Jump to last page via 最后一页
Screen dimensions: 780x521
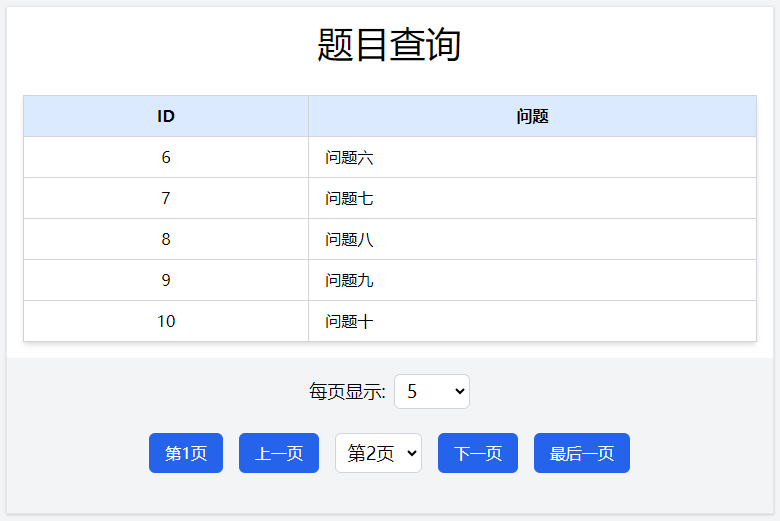click(581, 453)
